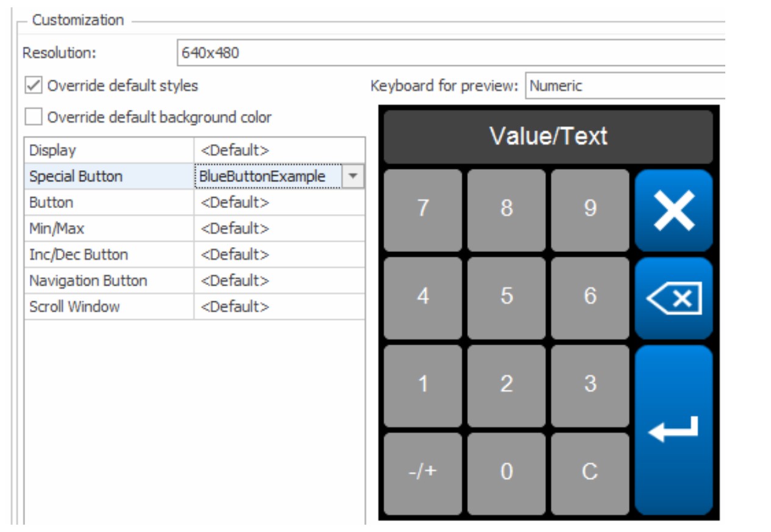
Task: Click the Value/Text display field
Action: 548,137
